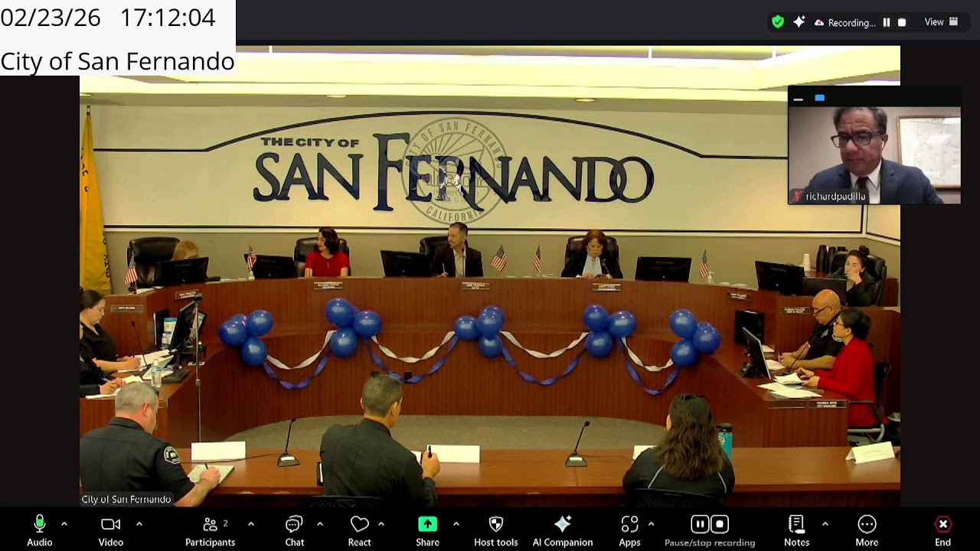This screenshot has height=551, width=980.
Task: Expand the caret beside React
Action: coord(381,524)
